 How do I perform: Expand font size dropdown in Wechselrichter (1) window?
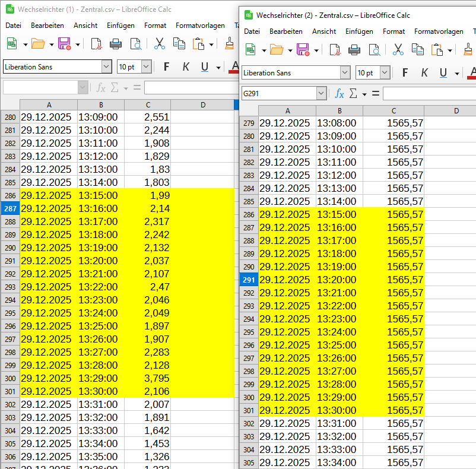point(146,67)
